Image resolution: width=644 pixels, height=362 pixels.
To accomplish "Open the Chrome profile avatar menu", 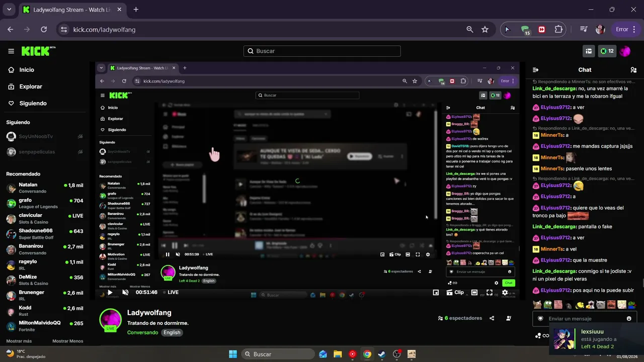I will [600, 30].
